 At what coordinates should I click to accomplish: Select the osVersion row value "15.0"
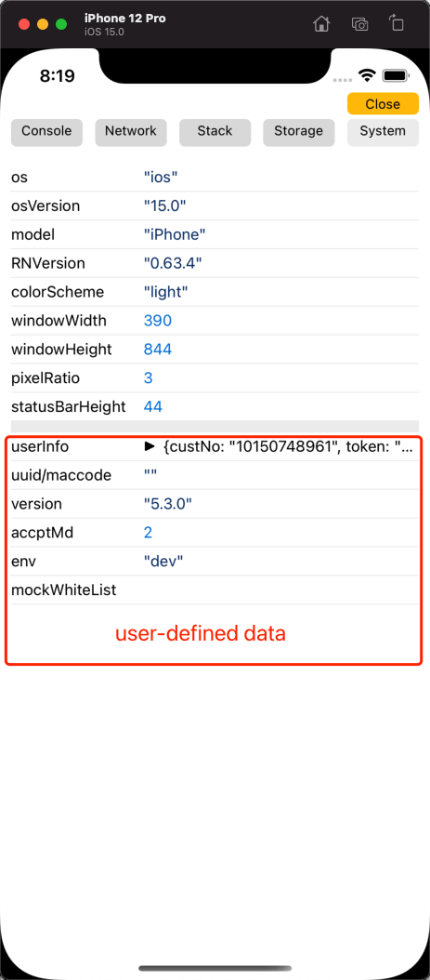click(x=165, y=205)
